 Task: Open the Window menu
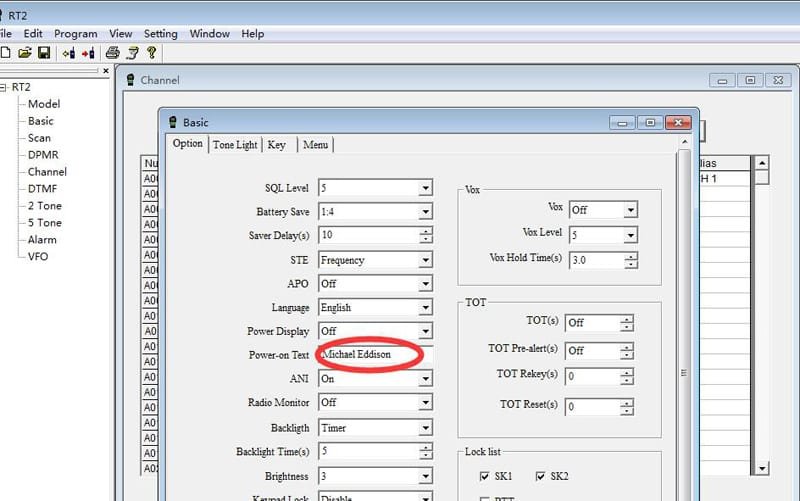click(209, 34)
